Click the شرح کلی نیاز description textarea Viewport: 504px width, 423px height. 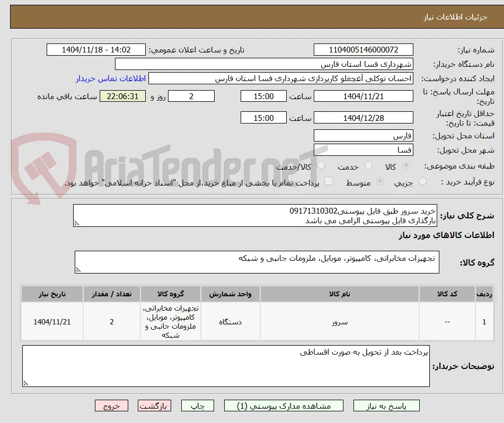click(x=255, y=215)
